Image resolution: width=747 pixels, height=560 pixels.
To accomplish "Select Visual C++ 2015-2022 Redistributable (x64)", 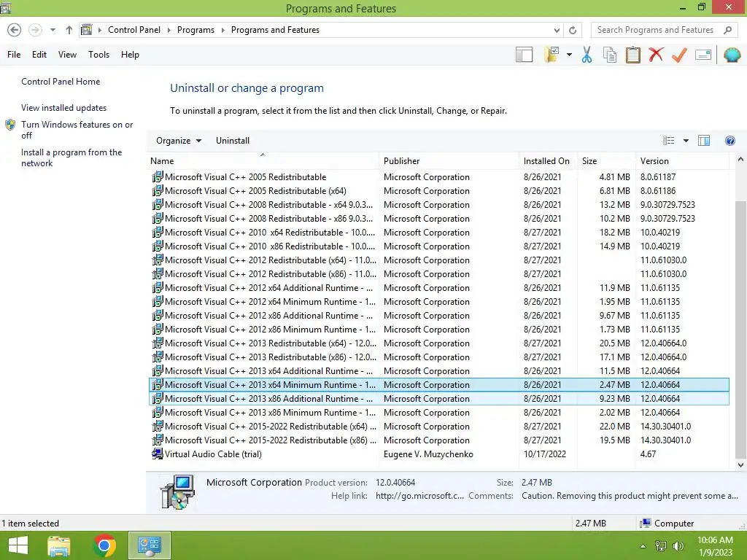I will (x=438, y=426).
